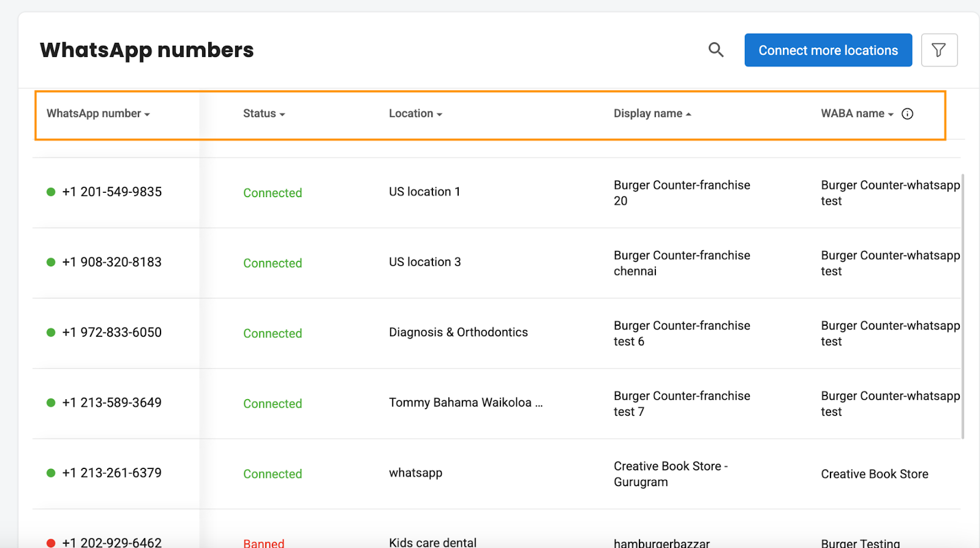This screenshot has height=548, width=980.
Task: Click Burger Counter-franchise test 6 display name
Action: click(682, 334)
